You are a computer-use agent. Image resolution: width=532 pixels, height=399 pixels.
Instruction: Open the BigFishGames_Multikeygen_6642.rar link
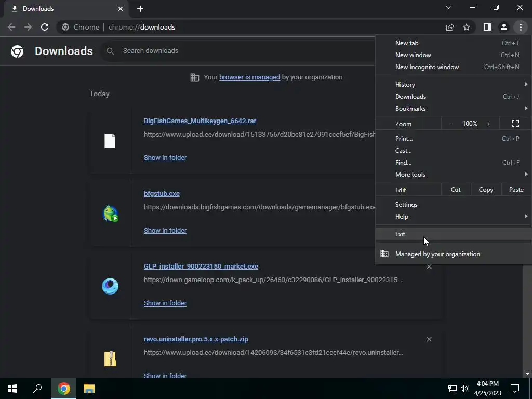tap(200, 121)
